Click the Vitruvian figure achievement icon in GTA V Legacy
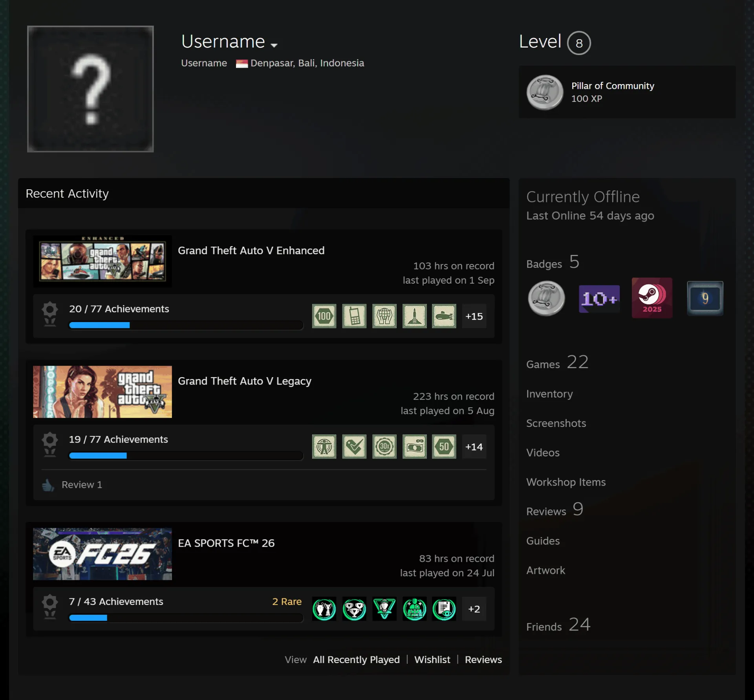 pyautogui.click(x=324, y=446)
